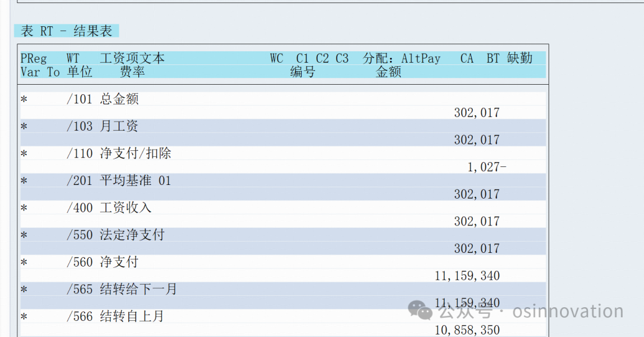Viewport: 644px width, 337px height.
Task: Click the 费率 header label
Action: (x=132, y=72)
